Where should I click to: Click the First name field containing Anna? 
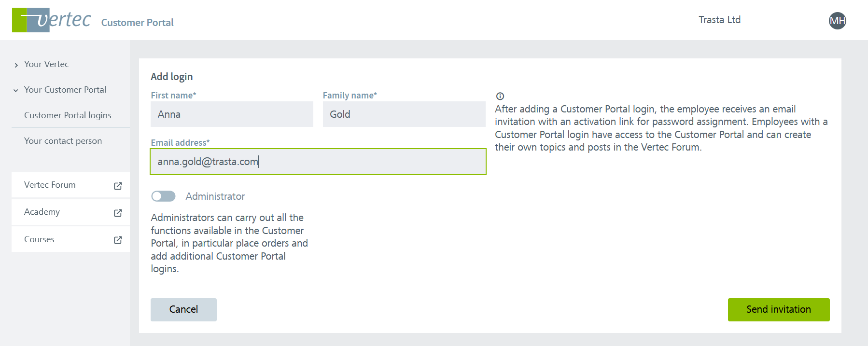pos(232,114)
